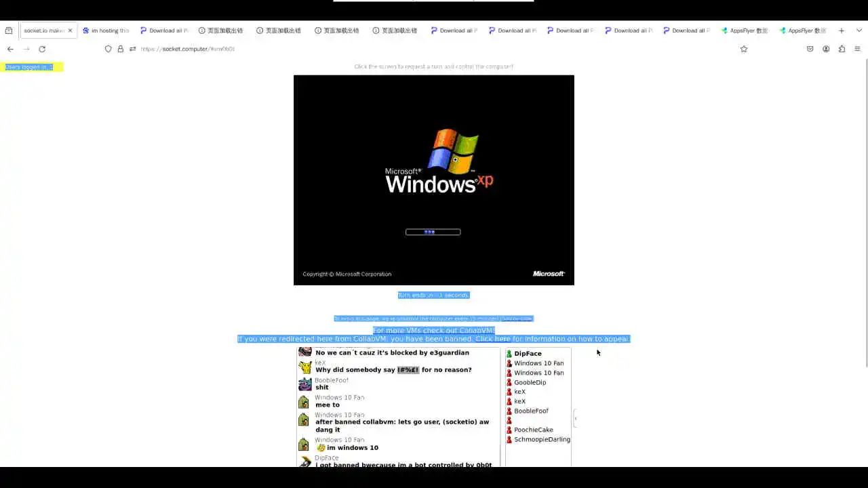Click avatar next to im windows 10 message
Screen dimensions: 868x488
304,445
